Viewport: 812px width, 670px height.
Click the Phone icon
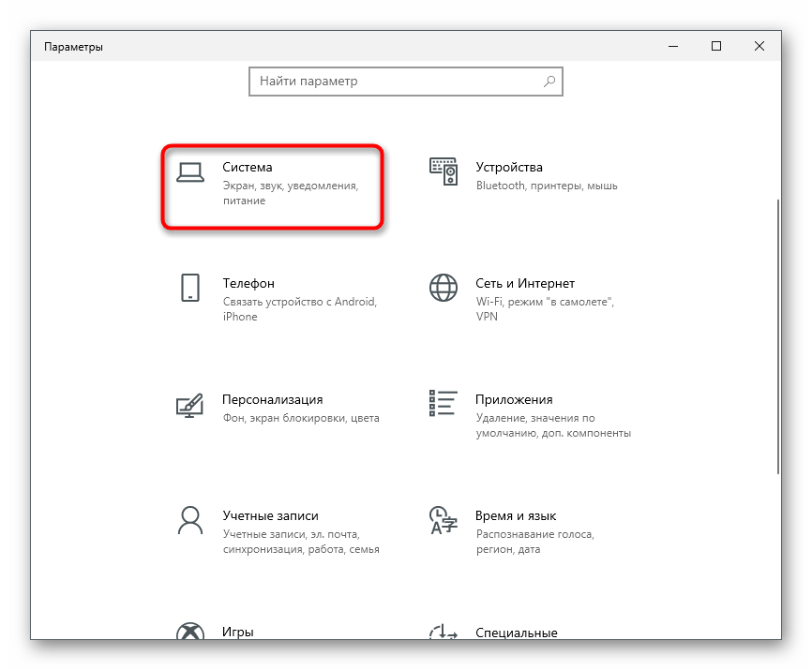tap(190, 288)
